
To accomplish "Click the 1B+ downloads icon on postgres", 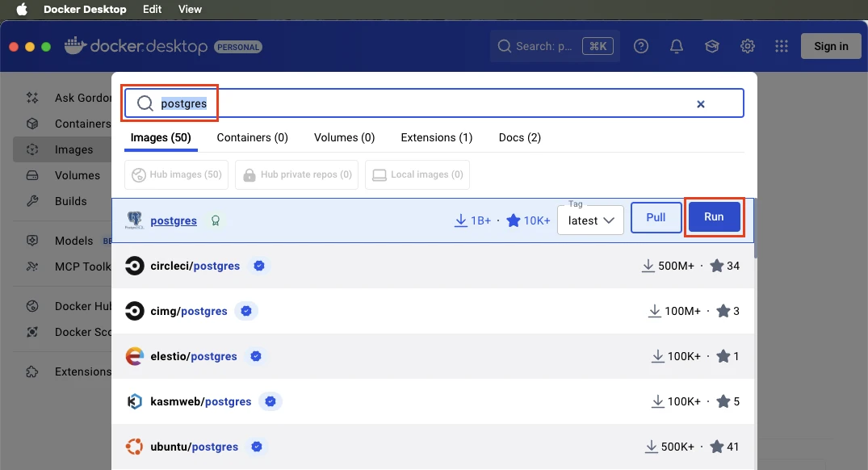I will tap(460, 220).
